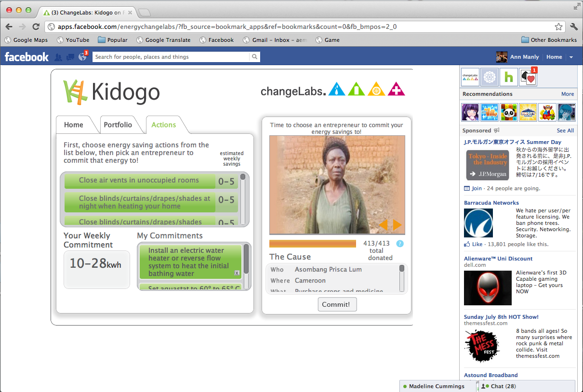This screenshot has height=392, width=583.
Task: Focus the Facebook search field
Action: tap(171, 57)
